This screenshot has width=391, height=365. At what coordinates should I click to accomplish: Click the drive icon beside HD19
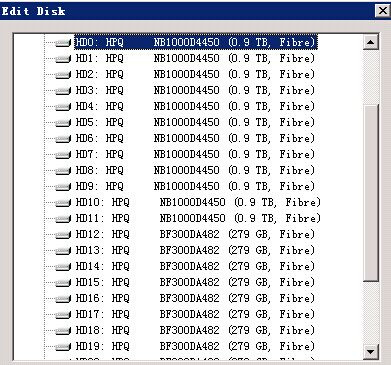click(63, 346)
